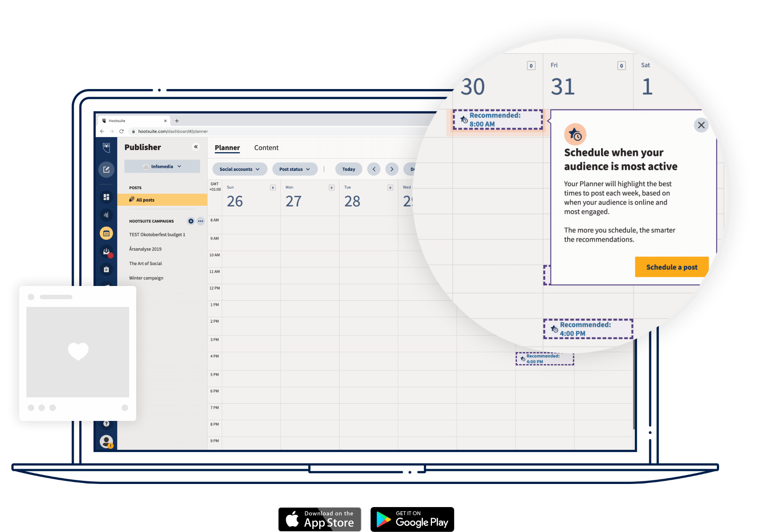
Task: Select the Planner calendar icon in sidebar
Action: tap(106, 233)
